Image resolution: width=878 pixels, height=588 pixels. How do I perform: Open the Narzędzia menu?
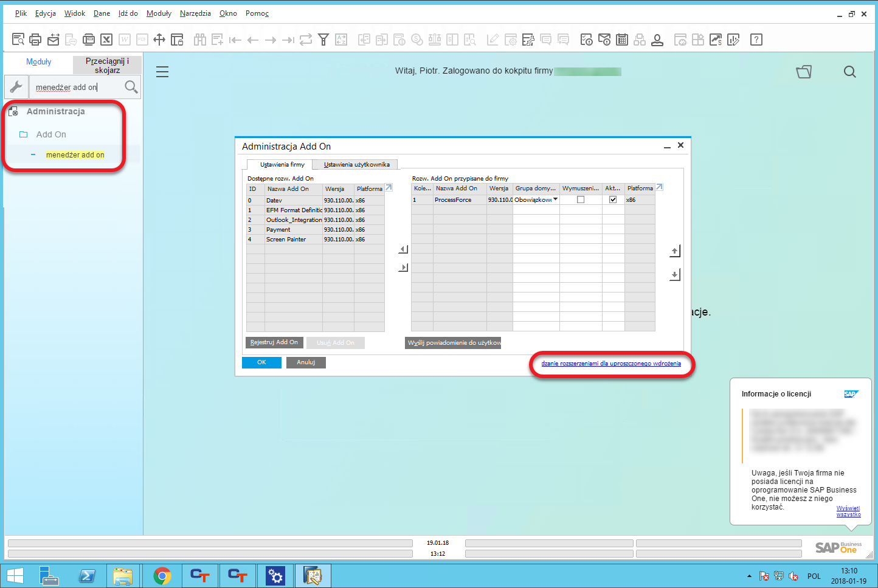(x=195, y=13)
